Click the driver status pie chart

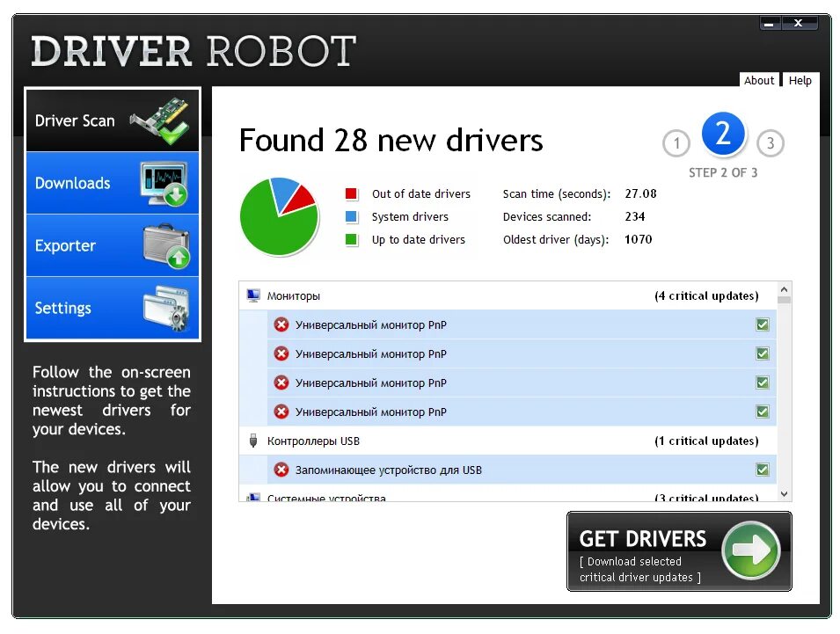279,216
